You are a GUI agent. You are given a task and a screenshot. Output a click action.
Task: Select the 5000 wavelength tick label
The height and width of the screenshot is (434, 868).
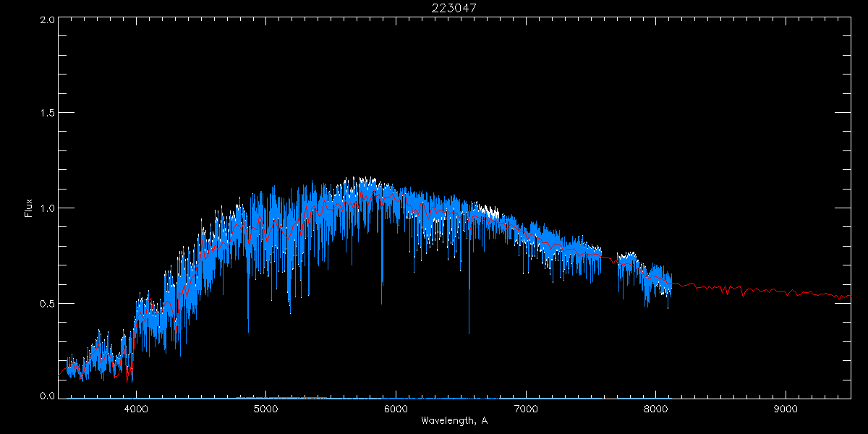pyautogui.click(x=265, y=408)
